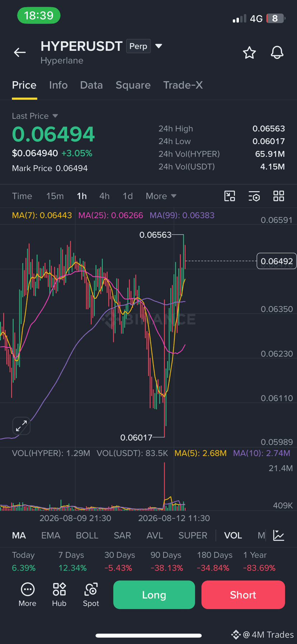Image resolution: width=297 pixels, height=644 pixels.
Task: Open the Hub icon
Action: click(x=59, y=595)
